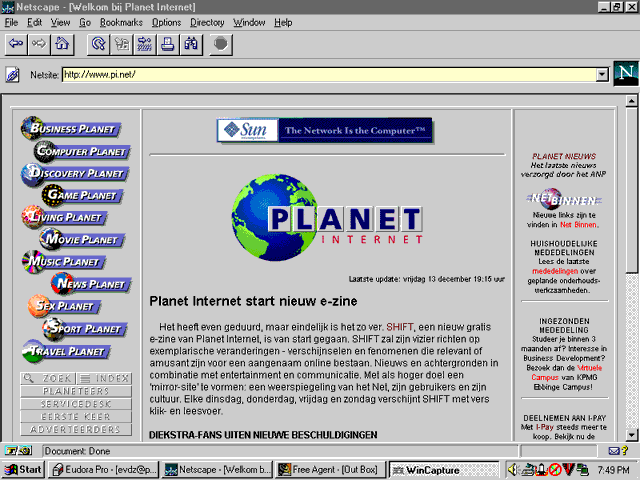
Task: Open Travel Planet in the sidebar
Action: point(67,351)
